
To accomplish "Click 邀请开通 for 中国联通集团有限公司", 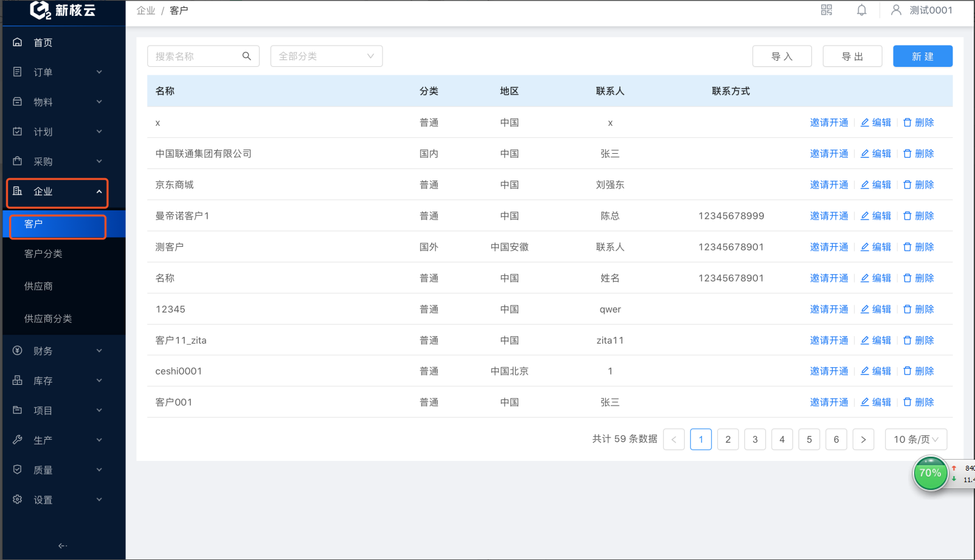I will 829,153.
